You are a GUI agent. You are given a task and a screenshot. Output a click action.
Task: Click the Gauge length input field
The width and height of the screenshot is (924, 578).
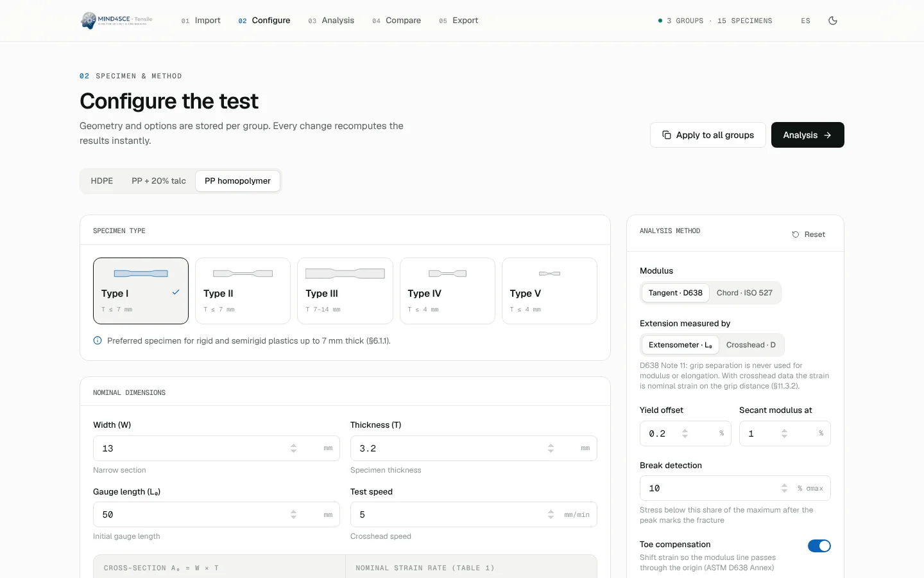point(216,514)
